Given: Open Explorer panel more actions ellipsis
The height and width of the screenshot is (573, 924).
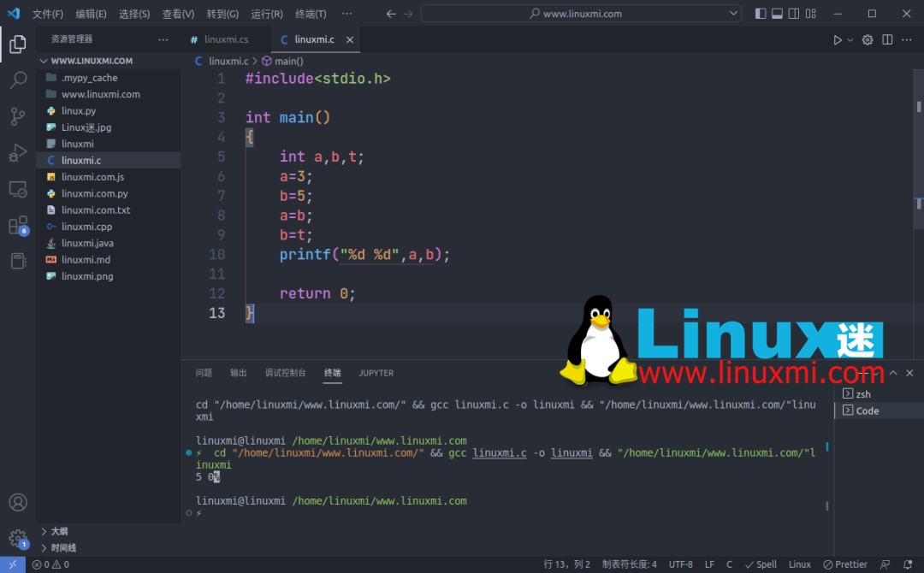Looking at the screenshot, I should click(163, 39).
